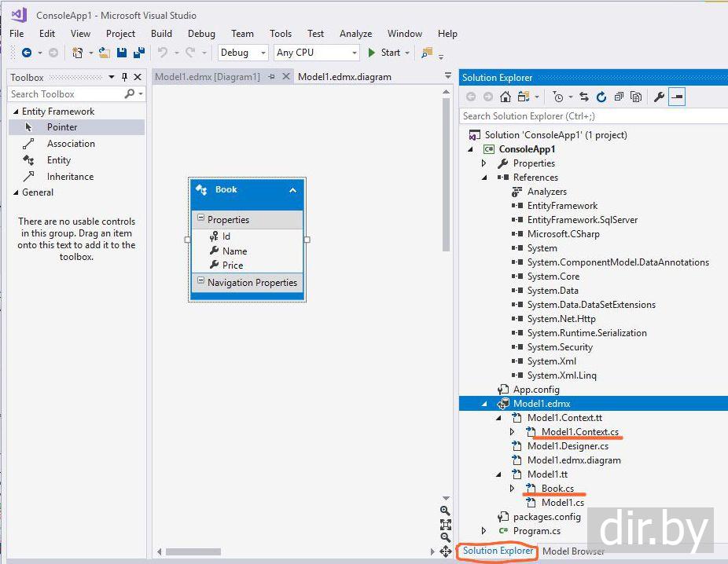
Task: Click the Home icon in Solution Explorer
Action: [506, 97]
